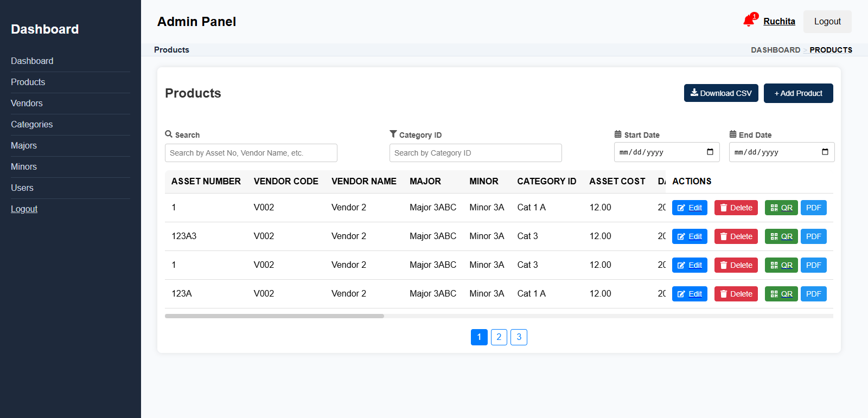Download the products CSV file
Screen dimensions: 868x418
pyautogui.click(x=720, y=93)
